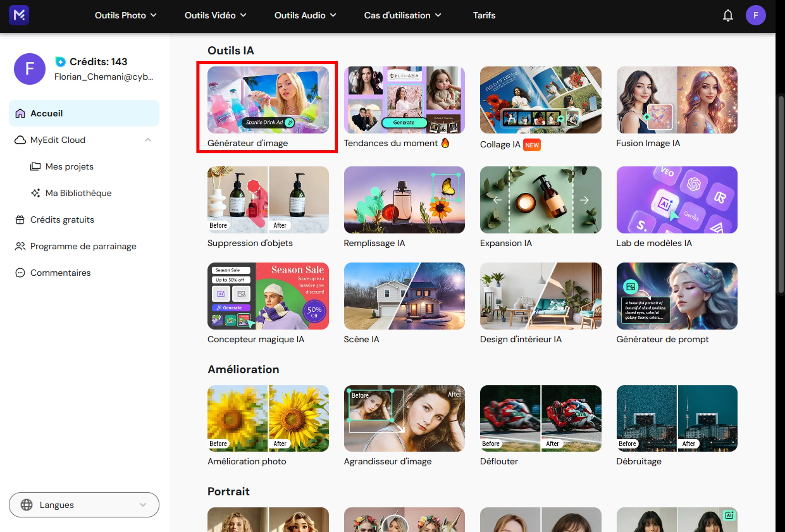Click the fire icon beside Tendances du moment
The image size is (785, 532).
(446, 143)
